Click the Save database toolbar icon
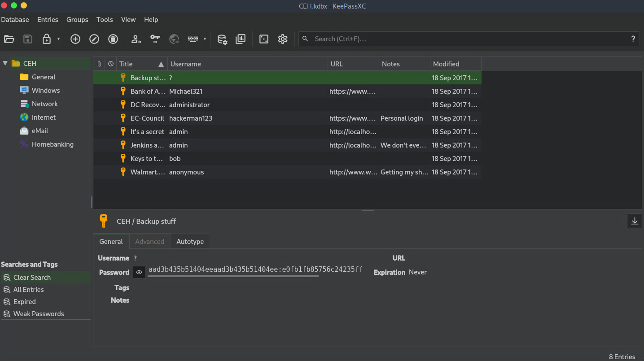 (x=28, y=39)
